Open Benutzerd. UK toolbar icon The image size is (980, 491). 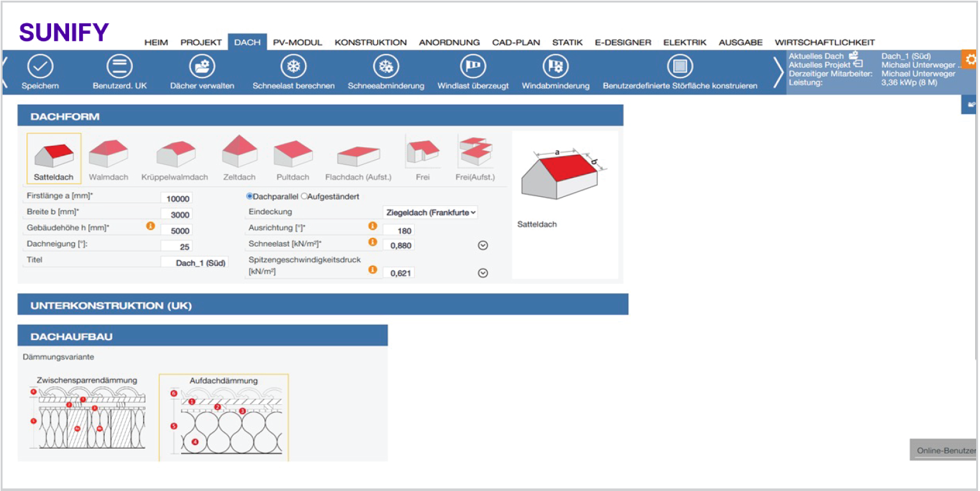(120, 66)
